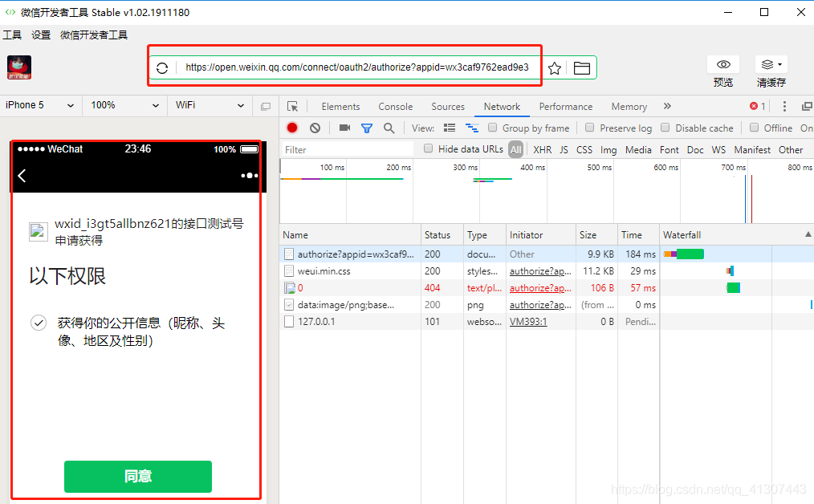Viewport: 814px width, 504px height.
Task: Open the WiFi network dropdown
Action: click(210, 105)
